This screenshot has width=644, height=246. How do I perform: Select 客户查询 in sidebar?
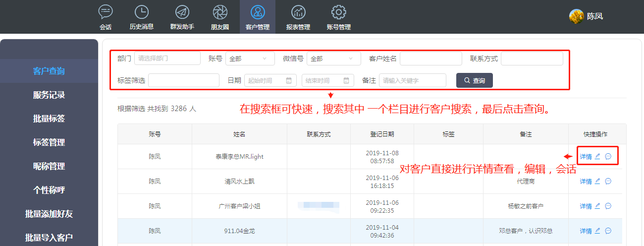click(x=49, y=71)
